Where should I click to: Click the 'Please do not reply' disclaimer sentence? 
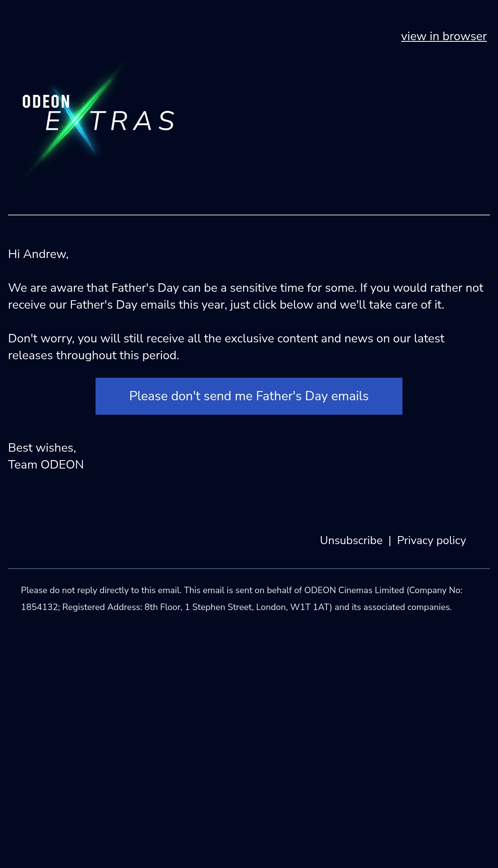coord(101,590)
